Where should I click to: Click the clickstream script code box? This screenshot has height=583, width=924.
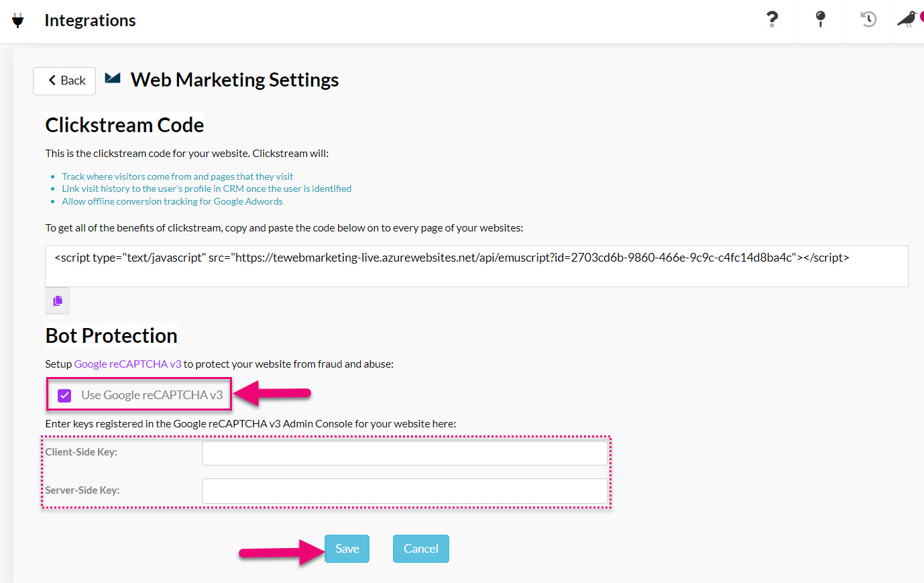(x=476, y=266)
